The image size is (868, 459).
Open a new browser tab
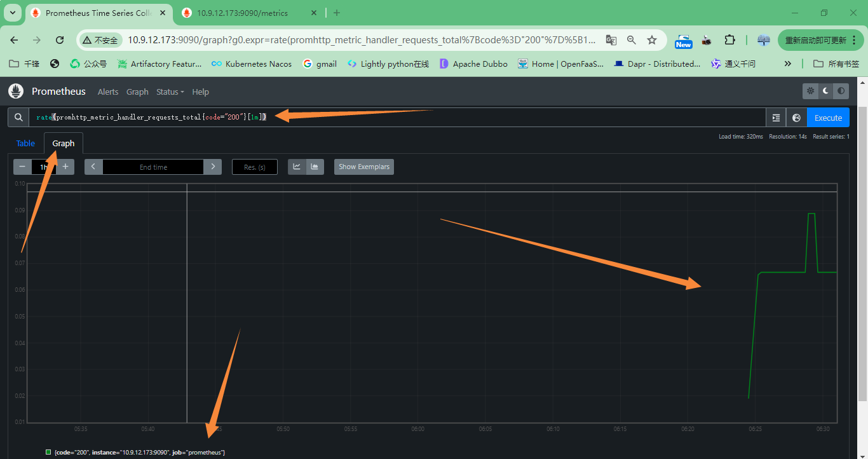[337, 13]
